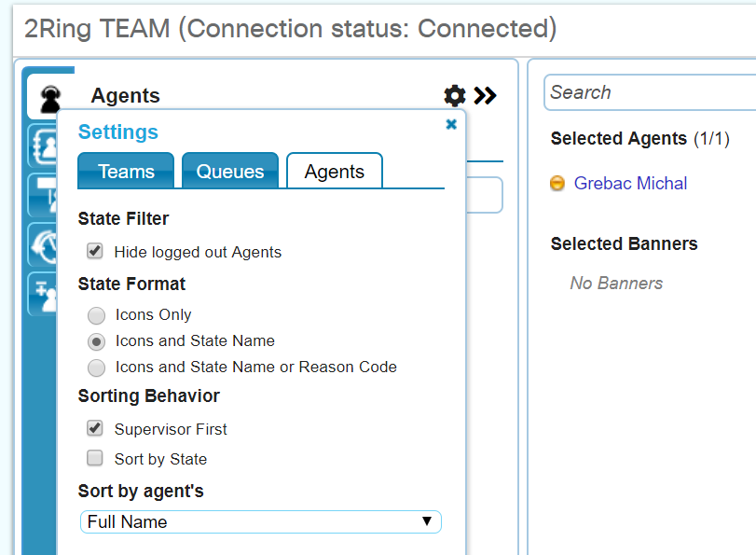
Task: Switch to the Queues settings tab
Action: (x=230, y=172)
